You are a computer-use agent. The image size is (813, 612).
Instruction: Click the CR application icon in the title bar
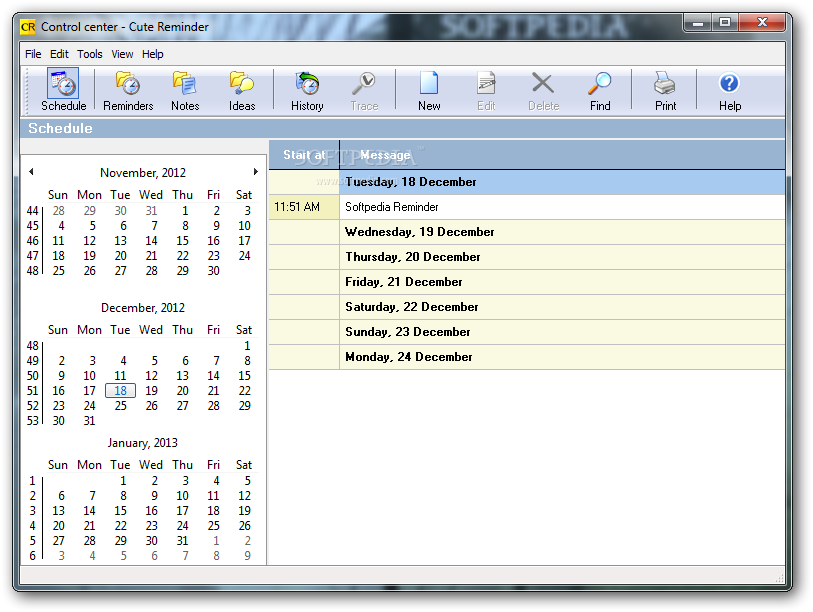(28, 26)
